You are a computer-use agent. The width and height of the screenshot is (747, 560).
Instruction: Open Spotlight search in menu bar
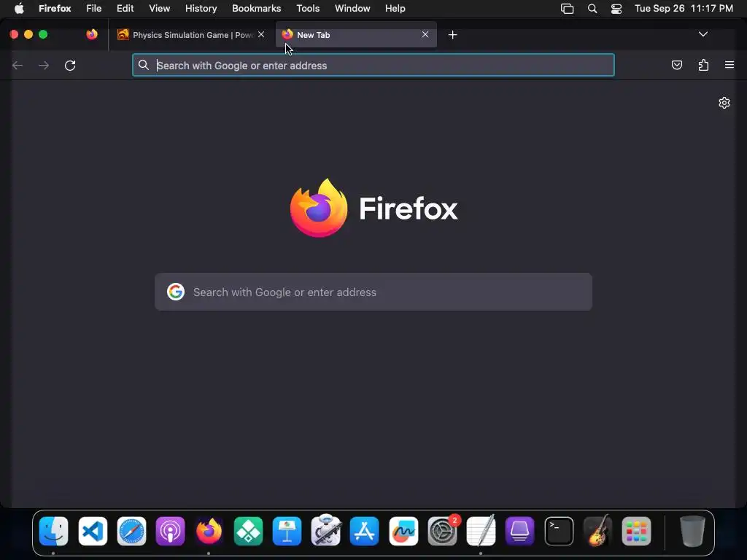tap(592, 9)
